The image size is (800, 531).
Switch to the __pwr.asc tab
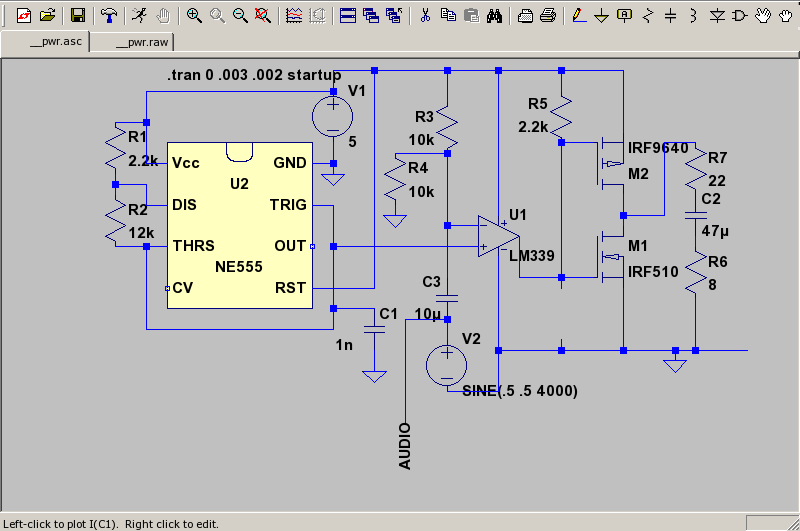tap(45, 42)
